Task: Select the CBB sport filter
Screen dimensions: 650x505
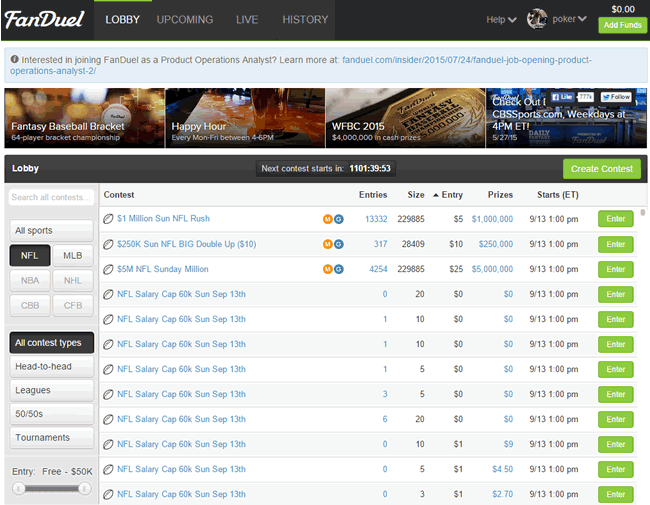Action: click(30, 305)
